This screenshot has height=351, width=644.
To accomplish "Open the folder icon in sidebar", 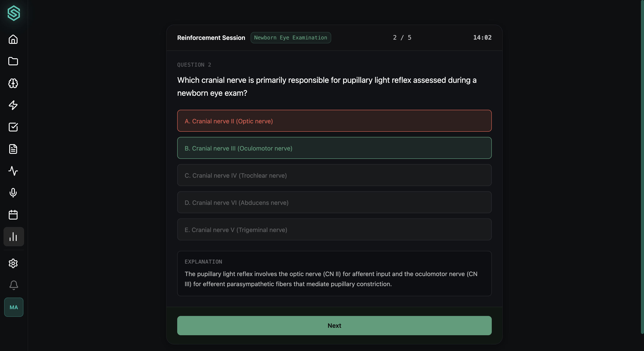I will pyautogui.click(x=13, y=61).
